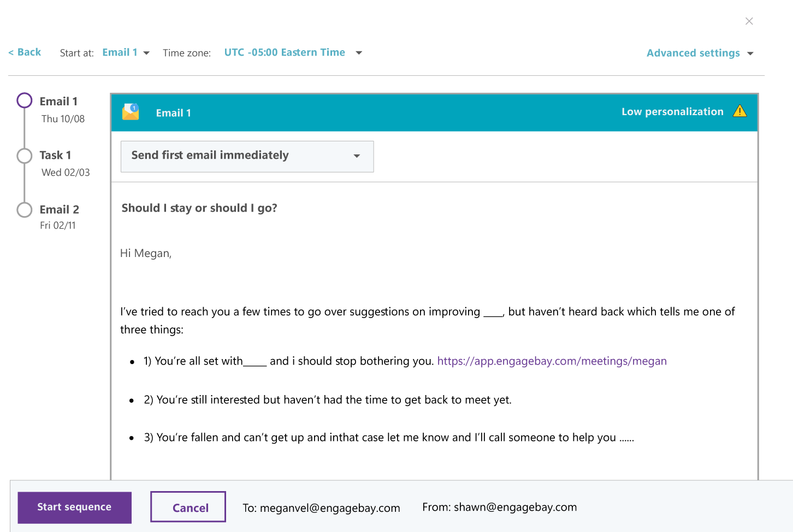Open Email 2 label in the sidebar
The image size is (793, 532).
click(59, 210)
